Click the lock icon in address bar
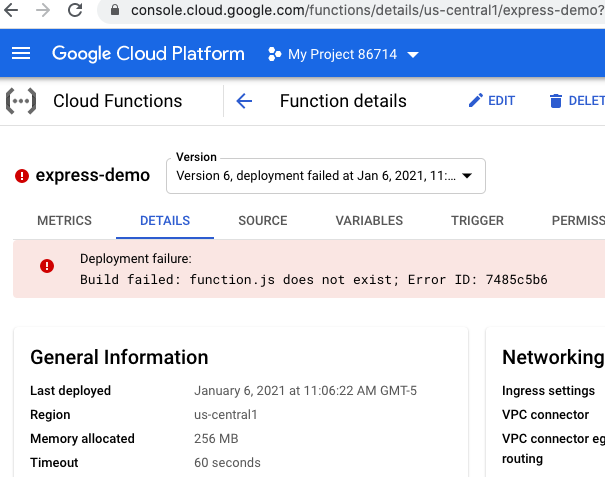Viewport: 605px width, 477px height. (113, 12)
